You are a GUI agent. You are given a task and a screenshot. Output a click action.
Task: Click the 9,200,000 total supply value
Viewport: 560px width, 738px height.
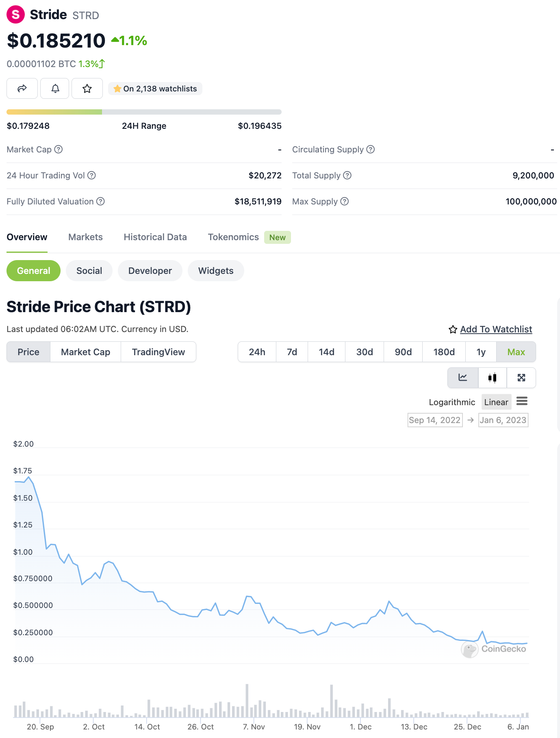pyautogui.click(x=533, y=175)
